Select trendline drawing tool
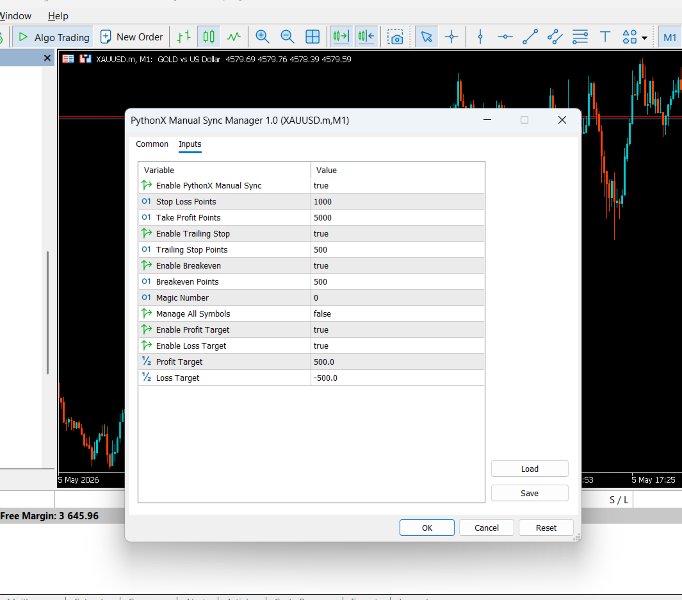 point(530,37)
